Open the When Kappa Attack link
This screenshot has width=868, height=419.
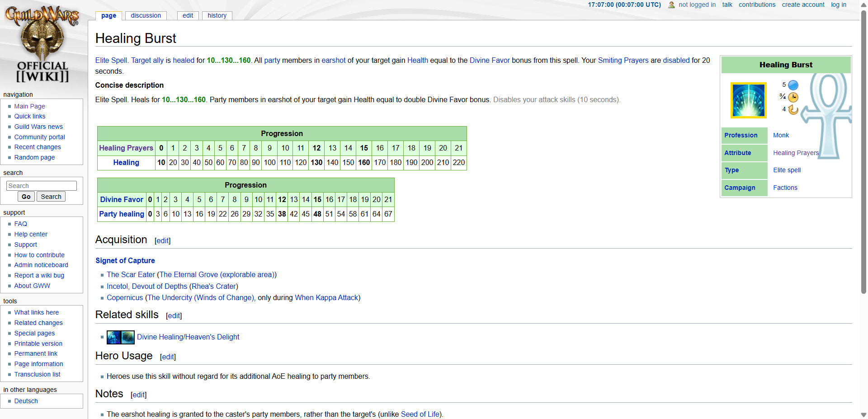tap(326, 297)
